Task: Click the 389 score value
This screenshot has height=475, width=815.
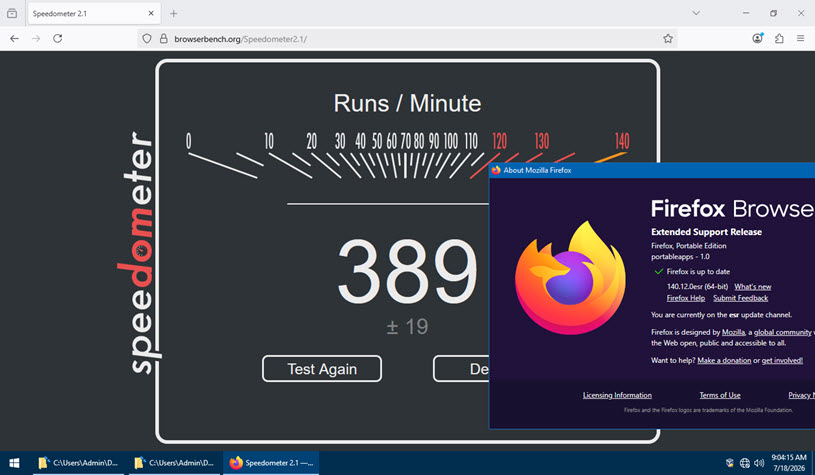Action: [x=407, y=271]
